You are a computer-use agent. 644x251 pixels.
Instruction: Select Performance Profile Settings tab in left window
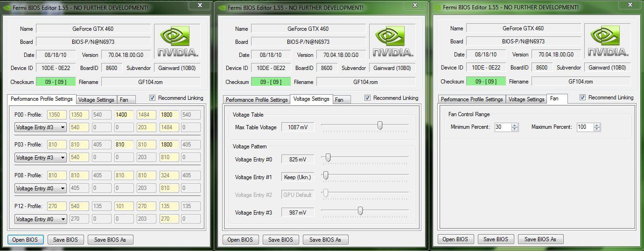pyautogui.click(x=42, y=99)
